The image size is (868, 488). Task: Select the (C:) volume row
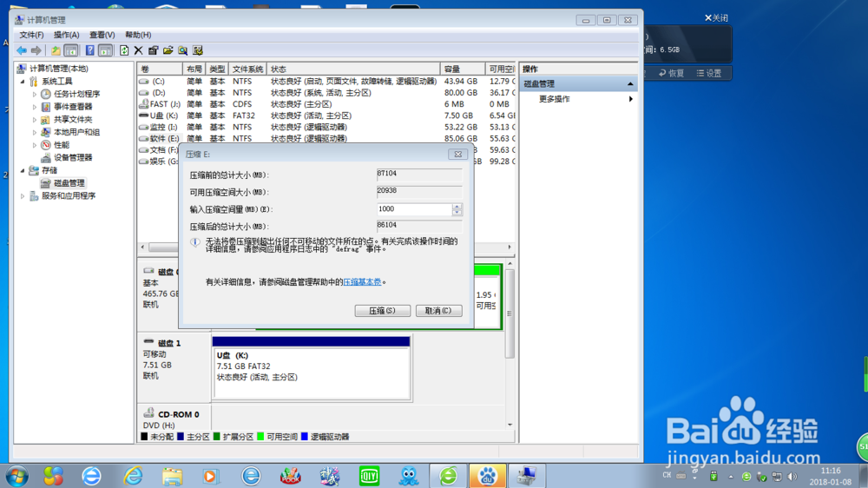(326, 82)
